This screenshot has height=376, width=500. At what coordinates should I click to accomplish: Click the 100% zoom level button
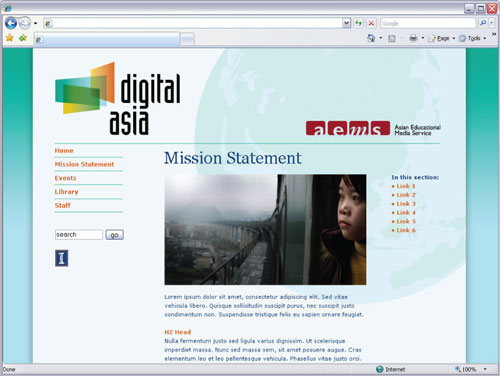pyautogui.click(x=466, y=369)
